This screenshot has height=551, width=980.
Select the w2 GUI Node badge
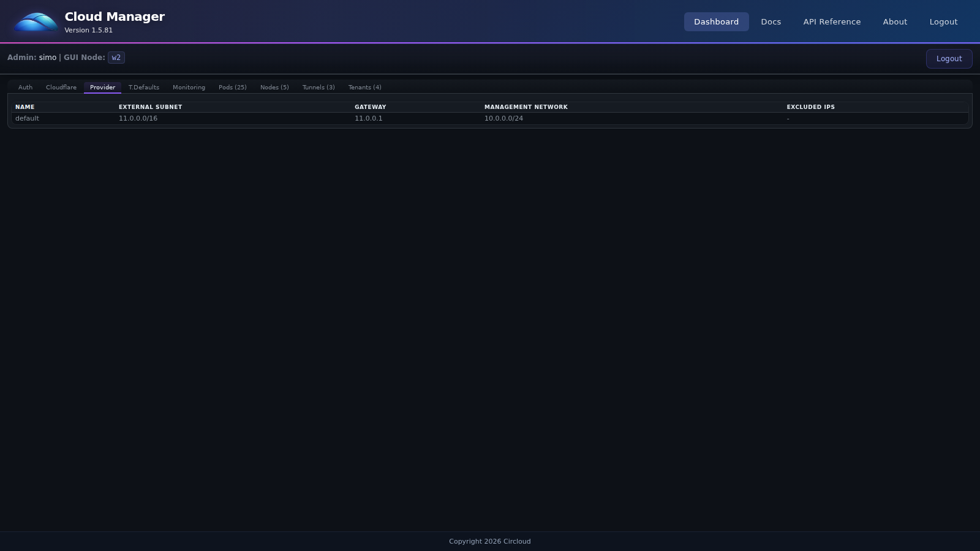point(116,57)
